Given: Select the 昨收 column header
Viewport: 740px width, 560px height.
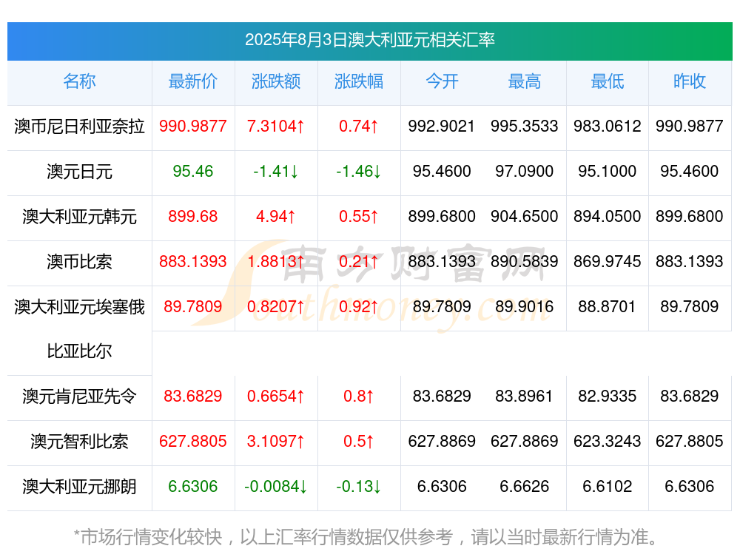Looking at the screenshot, I should point(690,81).
